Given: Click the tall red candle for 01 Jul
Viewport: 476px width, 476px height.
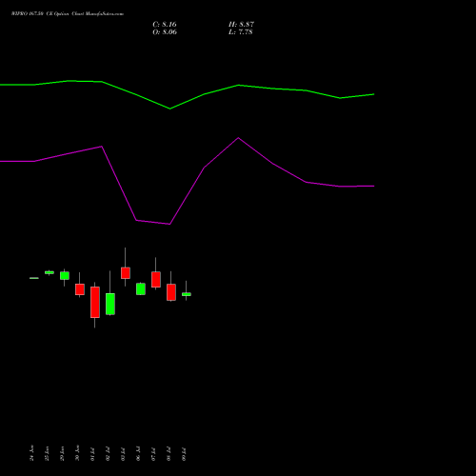Looking at the screenshot, I should 95,302.
